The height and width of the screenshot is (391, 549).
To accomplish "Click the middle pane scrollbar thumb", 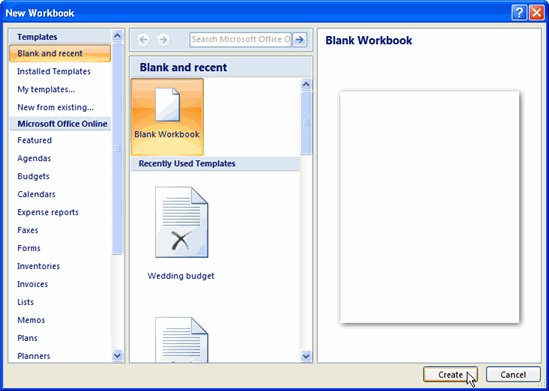I will point(306,123).
